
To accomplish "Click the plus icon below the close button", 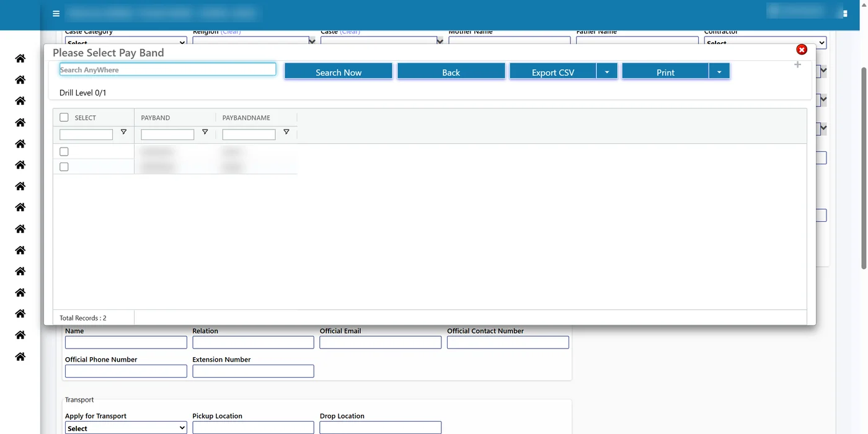I will (x=797, y=64).
